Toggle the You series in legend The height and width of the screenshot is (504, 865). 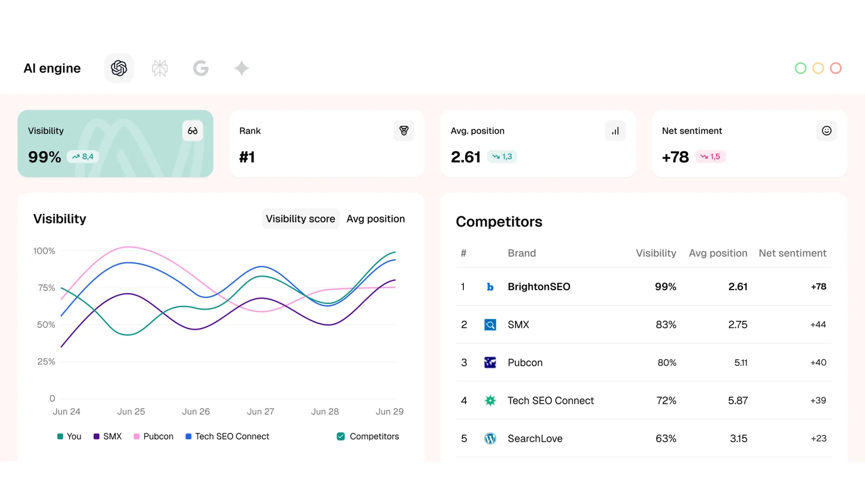click(69, 436)
